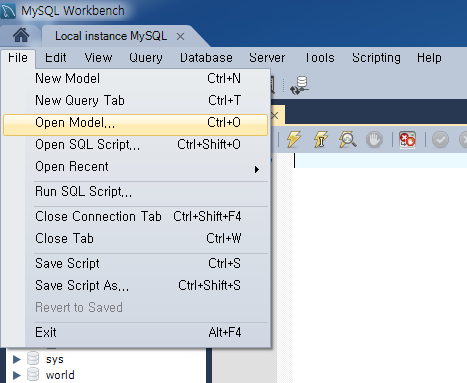Open the File menu
467x383 pixels.
click(x=18, y=58)
